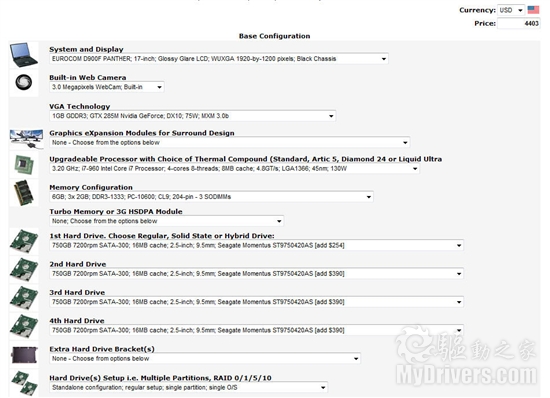
Task: Click the Graphics eXpansion Modules label
Action: [142, 133]
